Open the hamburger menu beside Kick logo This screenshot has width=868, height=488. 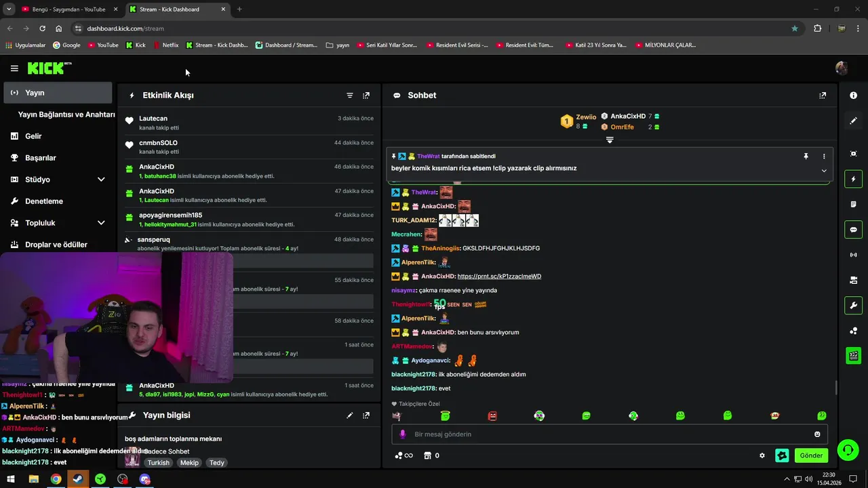coord(14,68)
